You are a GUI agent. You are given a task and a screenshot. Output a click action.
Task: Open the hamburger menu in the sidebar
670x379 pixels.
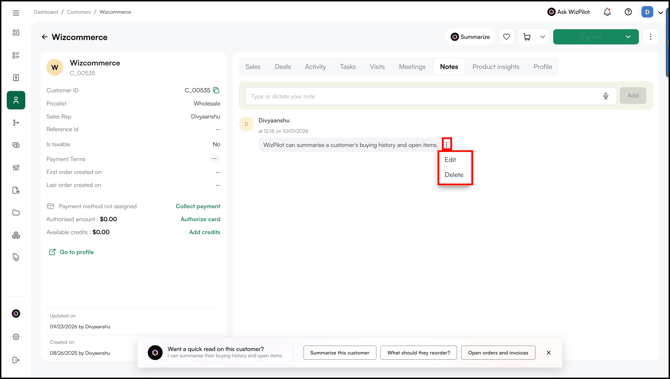pos(16,13)
